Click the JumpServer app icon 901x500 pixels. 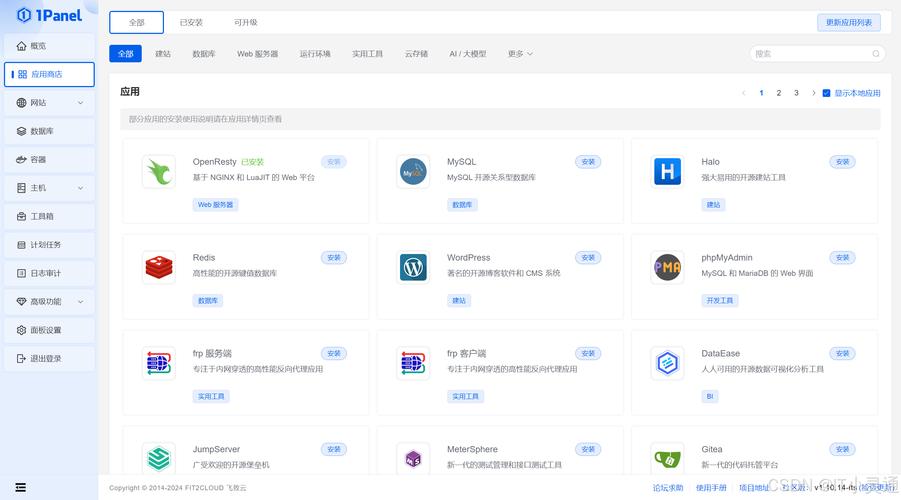(x=159, y=459)
